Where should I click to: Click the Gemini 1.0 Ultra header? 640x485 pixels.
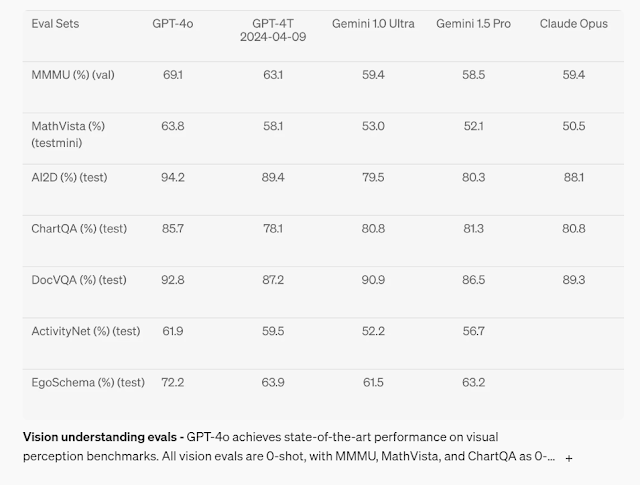pos(373,24)
